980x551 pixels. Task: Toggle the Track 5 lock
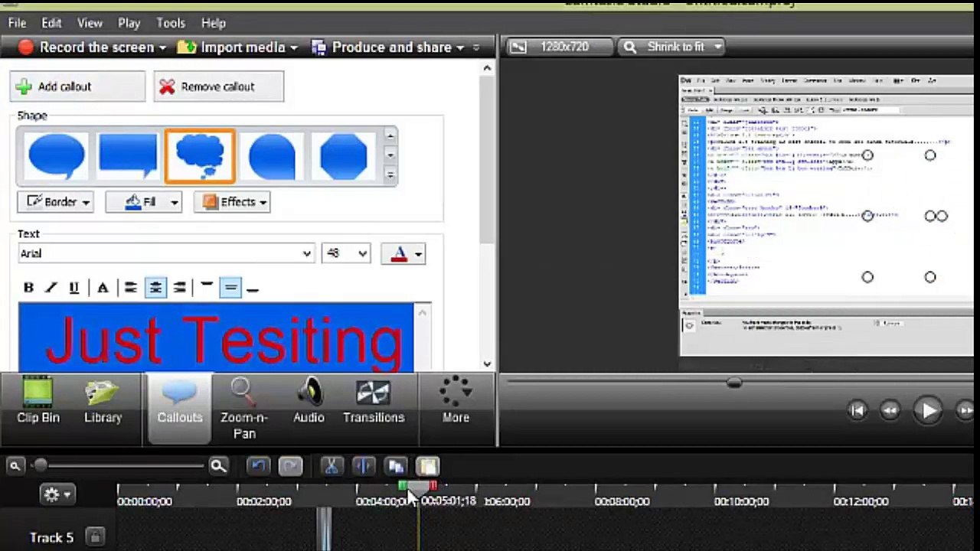95,537
